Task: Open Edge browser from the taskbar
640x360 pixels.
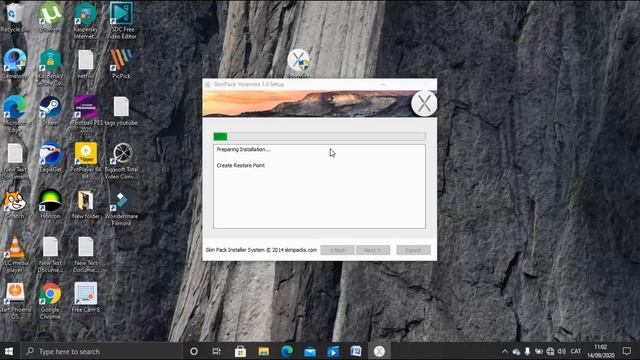Action: point(287,351)
